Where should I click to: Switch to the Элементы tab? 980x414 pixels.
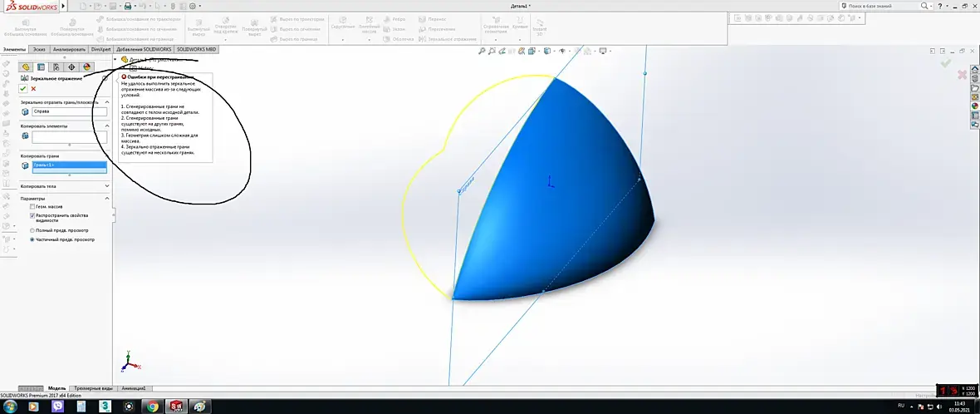[x=14, y=49]
